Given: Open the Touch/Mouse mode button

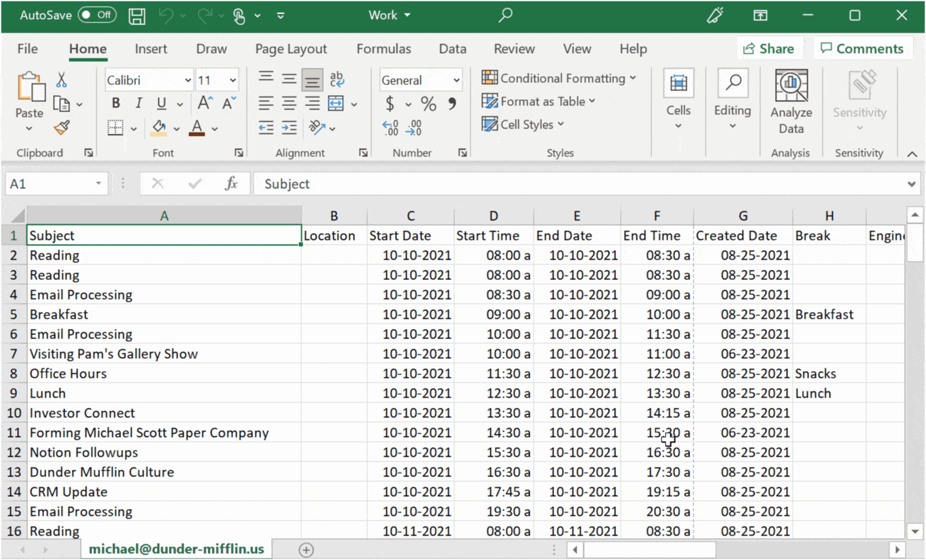Looking at the screenshot, I should (x=239, y=16).
